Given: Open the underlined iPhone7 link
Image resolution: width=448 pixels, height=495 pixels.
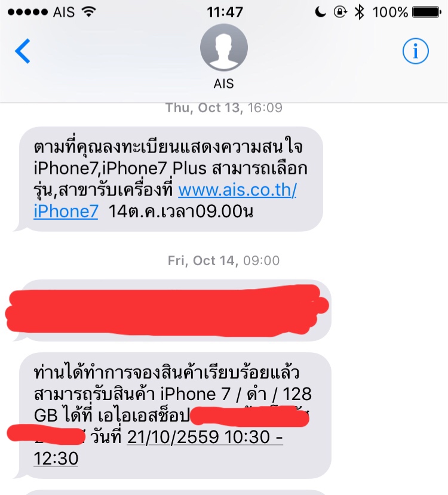Looking at the screenshot, I should [x=66, y=211].
